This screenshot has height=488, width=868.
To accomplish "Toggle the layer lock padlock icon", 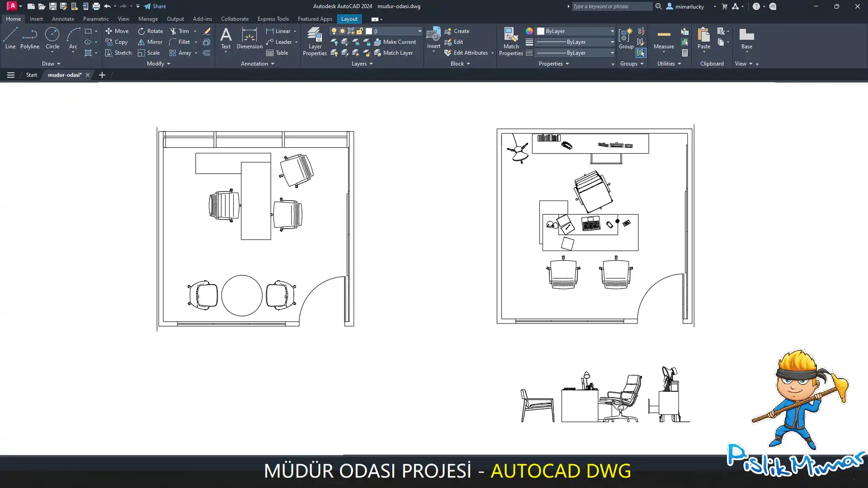I will (x=360, y=31).
